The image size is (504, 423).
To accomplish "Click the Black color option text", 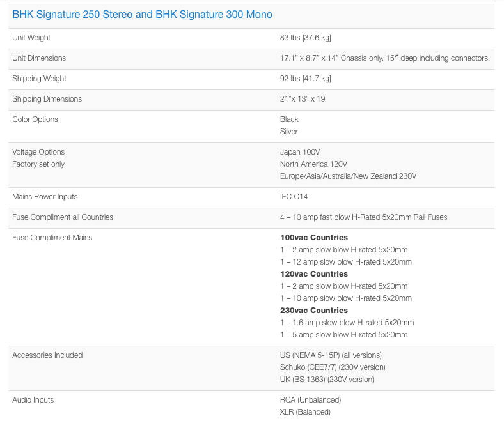I will 289,119.
